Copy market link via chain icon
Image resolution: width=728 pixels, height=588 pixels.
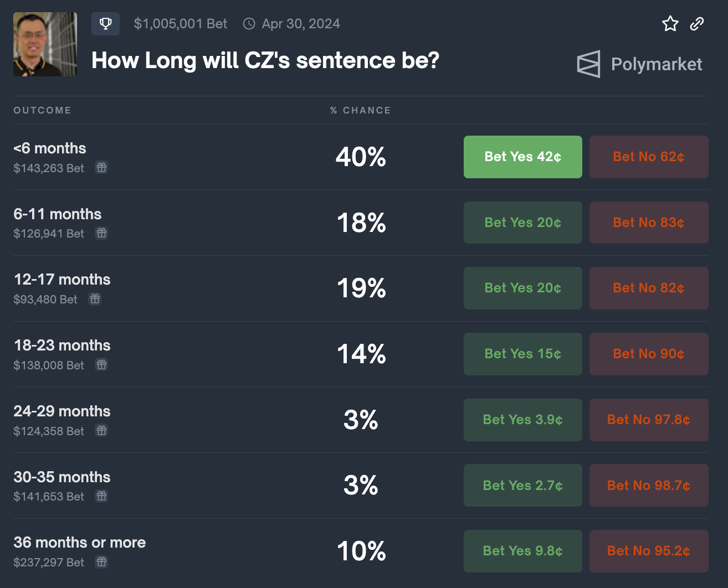[x=697, y=24]
